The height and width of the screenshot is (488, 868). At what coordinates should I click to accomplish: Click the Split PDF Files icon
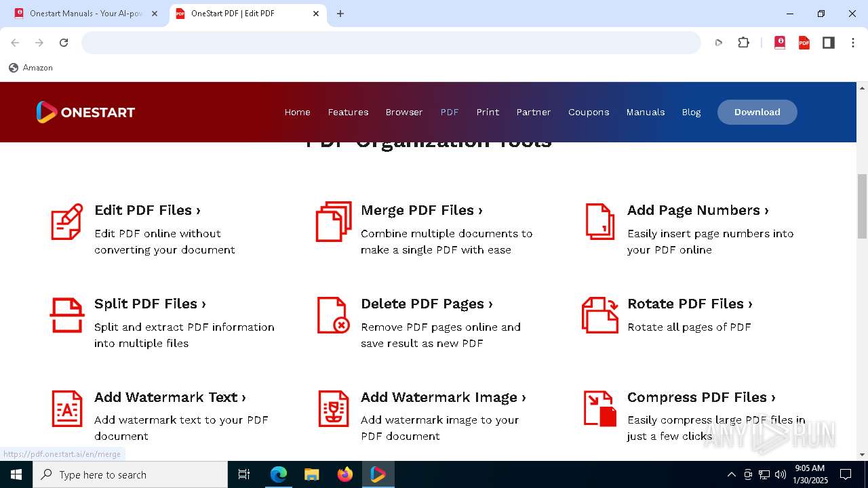coord(67,315)
